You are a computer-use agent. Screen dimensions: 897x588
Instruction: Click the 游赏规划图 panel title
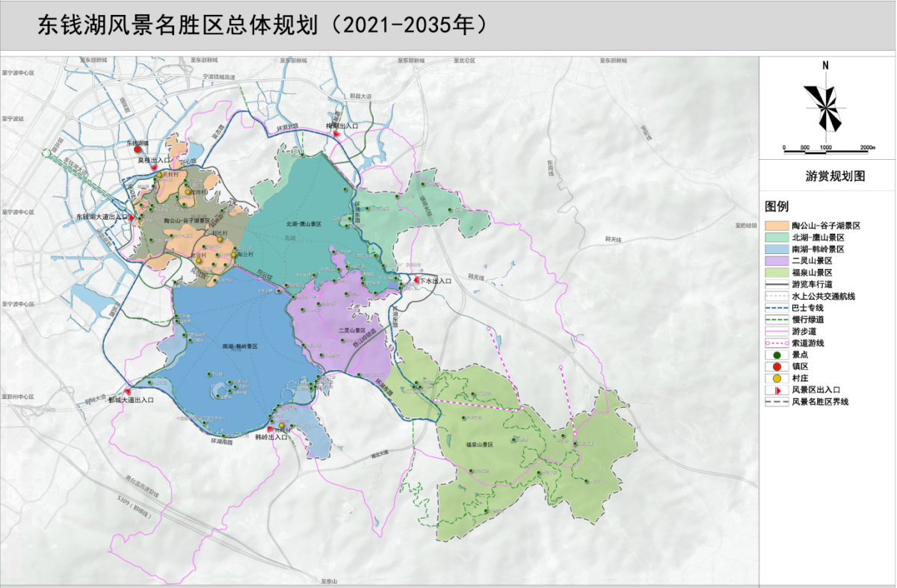[x=827, y=176]
